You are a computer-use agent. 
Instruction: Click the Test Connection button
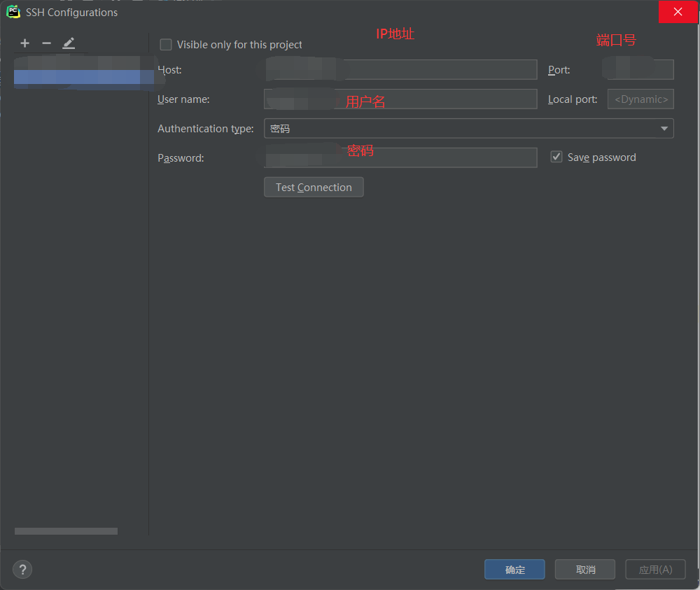[x=314, y=187]
